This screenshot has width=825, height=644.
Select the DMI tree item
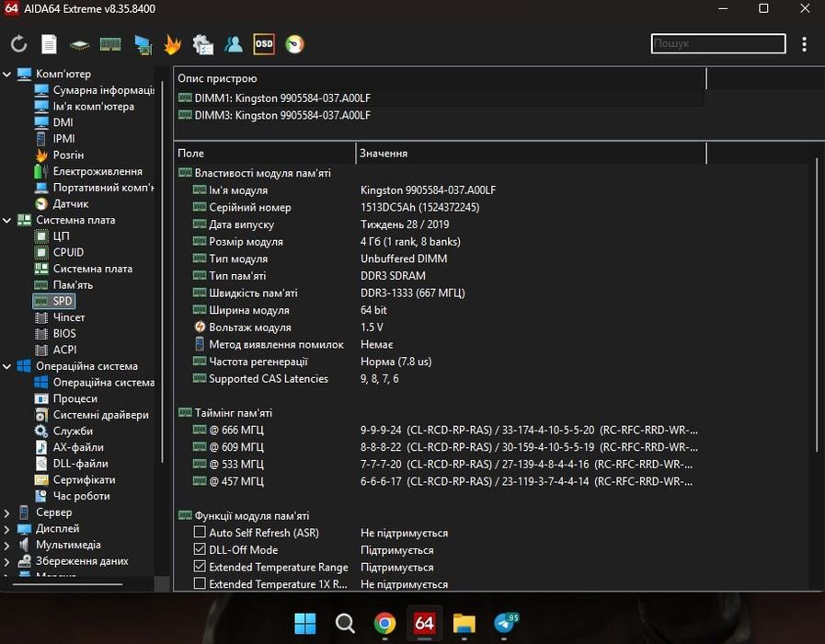click(x=53, y=122)
